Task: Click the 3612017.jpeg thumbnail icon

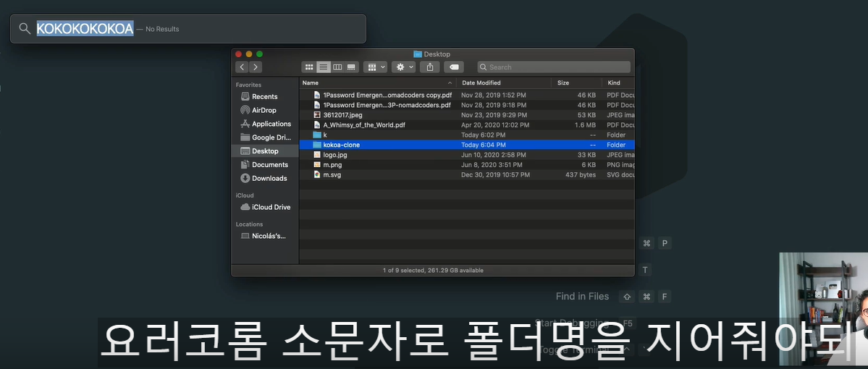Action: tap(316, 115)
